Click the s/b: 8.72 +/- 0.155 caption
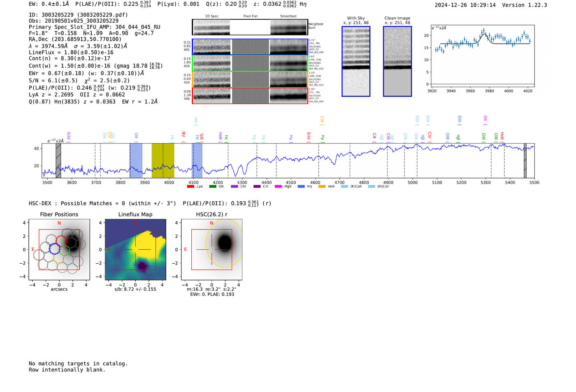This screenshot has height=392, width=576. [x=135, y=289]
